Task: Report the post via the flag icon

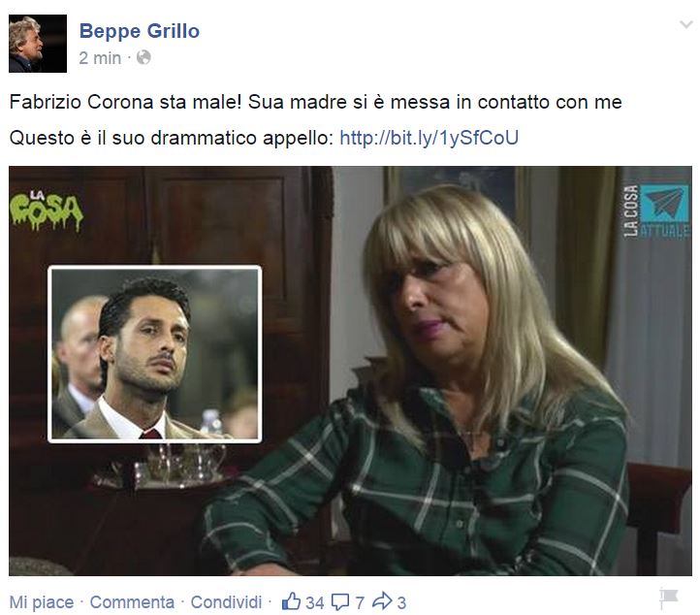Action: click(x=668, y=599)
